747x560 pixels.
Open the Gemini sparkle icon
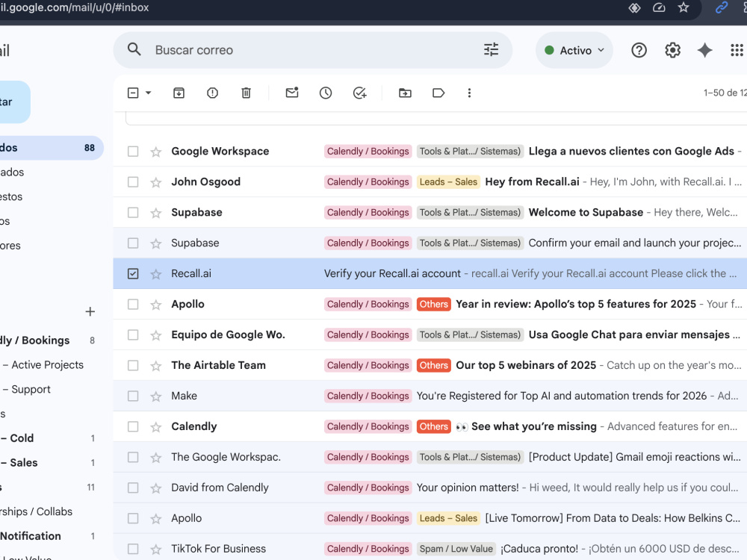704,50
